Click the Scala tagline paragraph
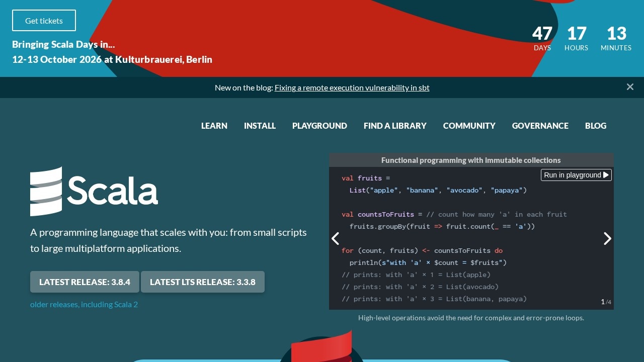 click(x=169, y=240)
